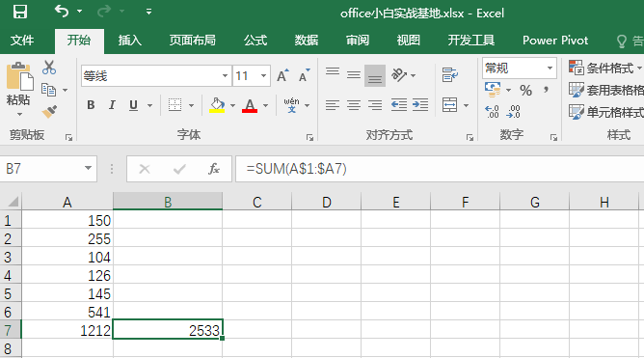Click the text orientation icon
Viewport: 644px width, 358px height.
click(399, 75)
